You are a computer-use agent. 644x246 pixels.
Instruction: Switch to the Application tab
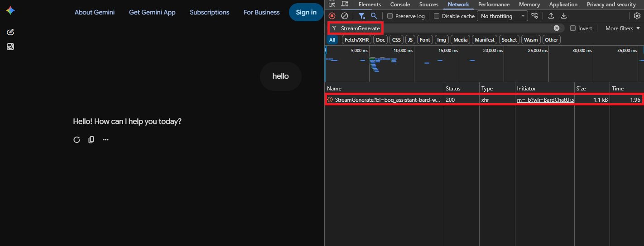click(563, 5)
